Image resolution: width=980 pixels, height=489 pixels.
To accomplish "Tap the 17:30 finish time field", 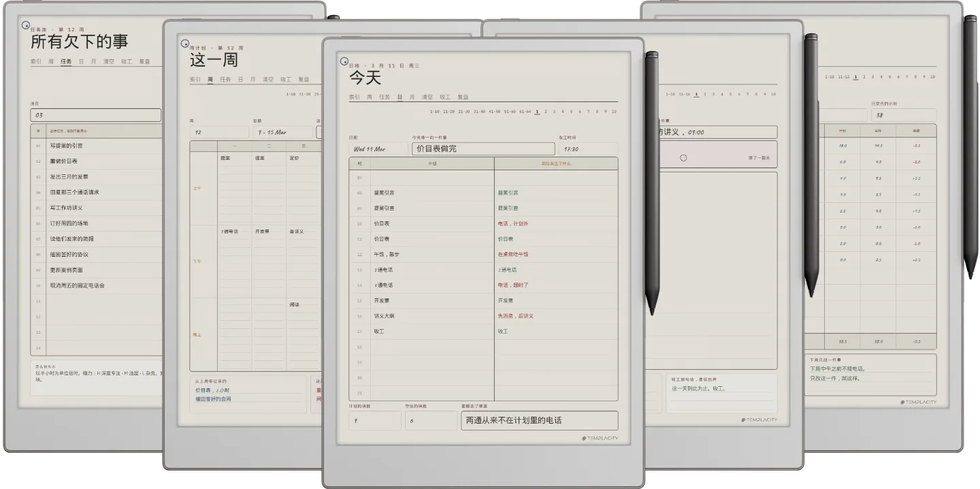I will pos(588,148).
